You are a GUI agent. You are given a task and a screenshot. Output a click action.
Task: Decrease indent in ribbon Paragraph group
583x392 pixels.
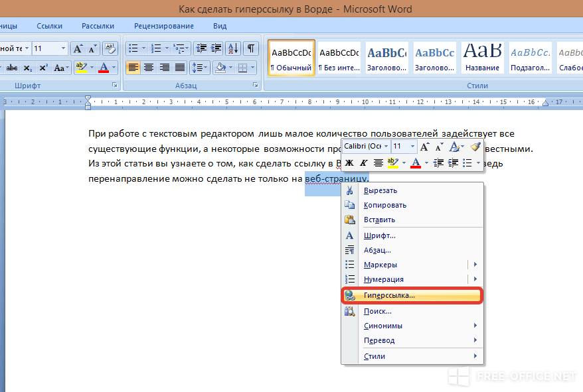pyautogui.click(x=201, y=48)
